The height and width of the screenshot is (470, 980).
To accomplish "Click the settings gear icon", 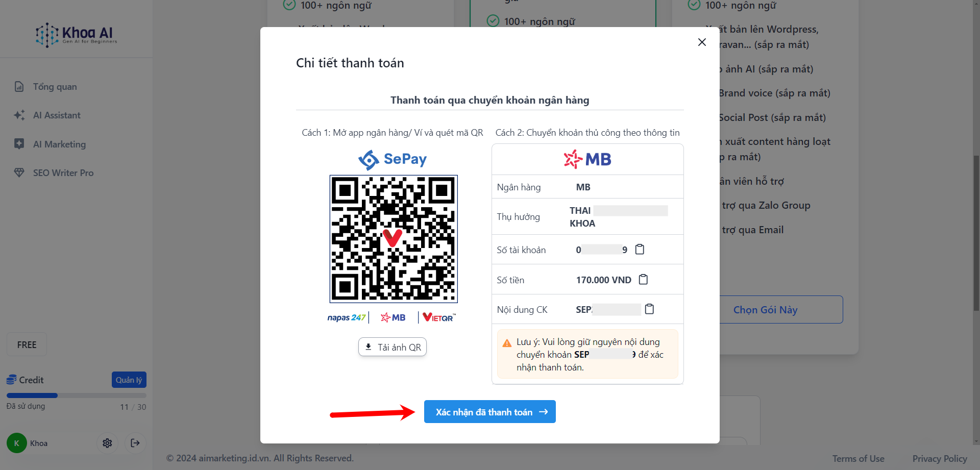I will [107, 443].
